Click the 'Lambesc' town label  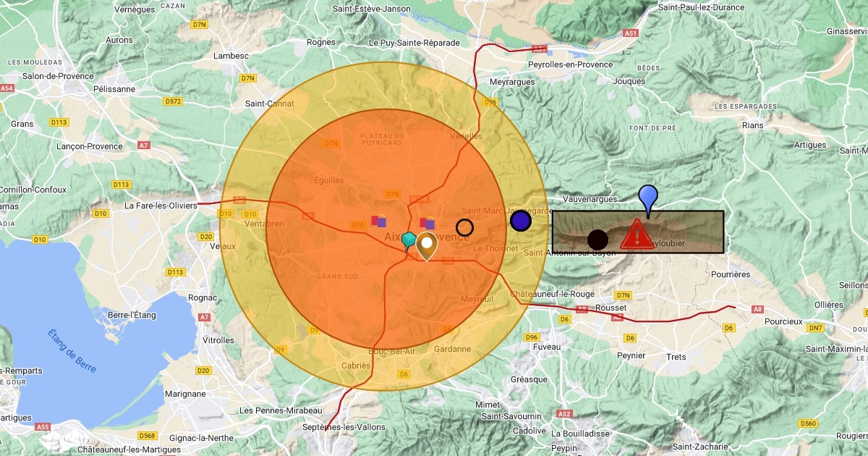(232, 56)
